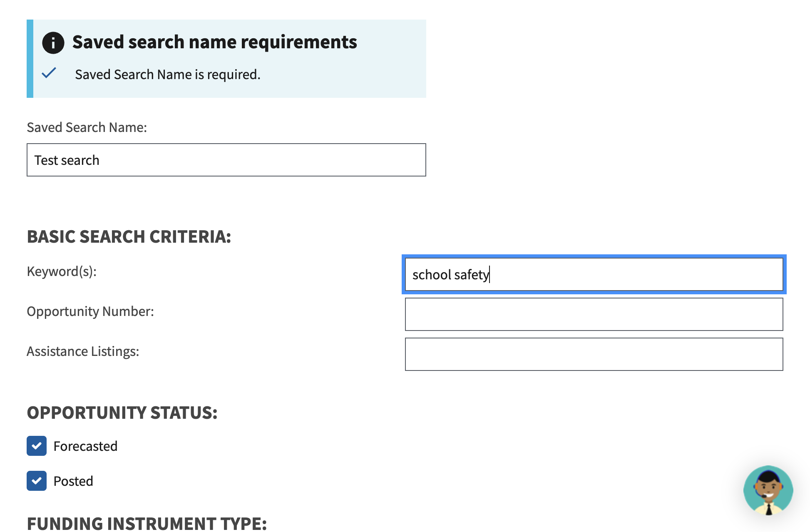Click the Saved Search Name label

pos(87,127)
